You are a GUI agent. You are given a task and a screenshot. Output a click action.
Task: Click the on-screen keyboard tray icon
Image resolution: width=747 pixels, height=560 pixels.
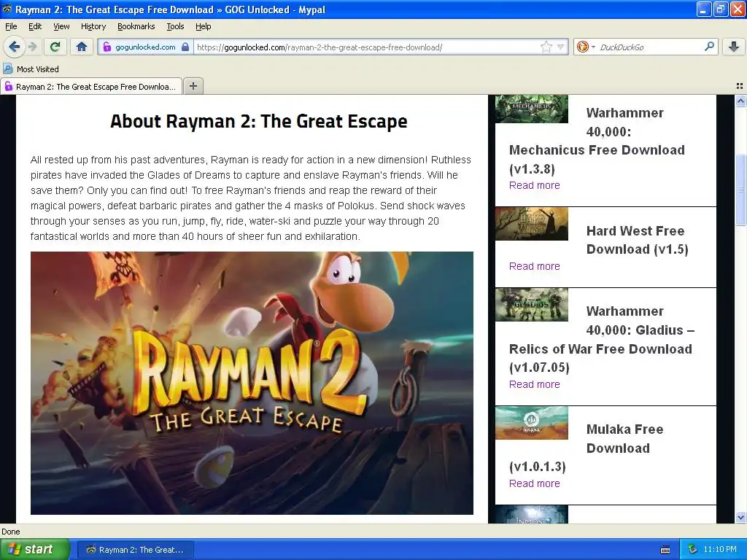pos(665,550)
